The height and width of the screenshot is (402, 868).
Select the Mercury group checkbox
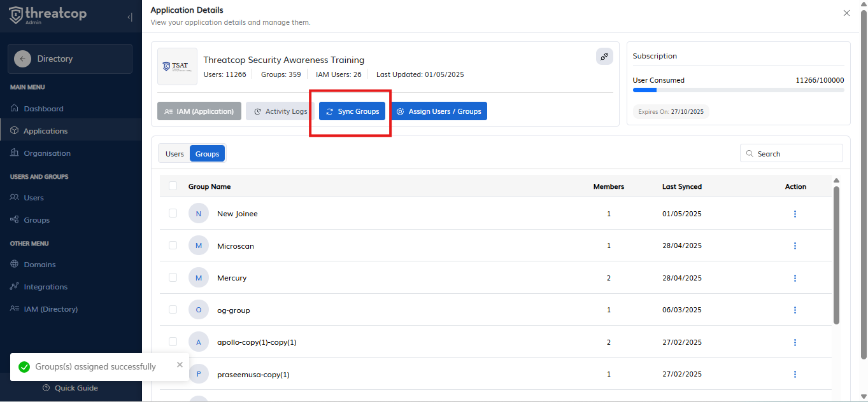coord(173,278)
